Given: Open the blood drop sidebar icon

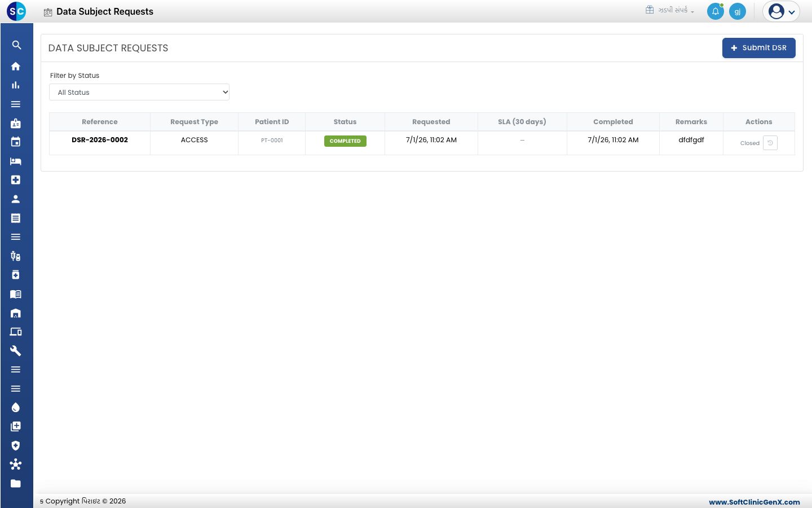Looking at the screenshot, I should (16, 408).
